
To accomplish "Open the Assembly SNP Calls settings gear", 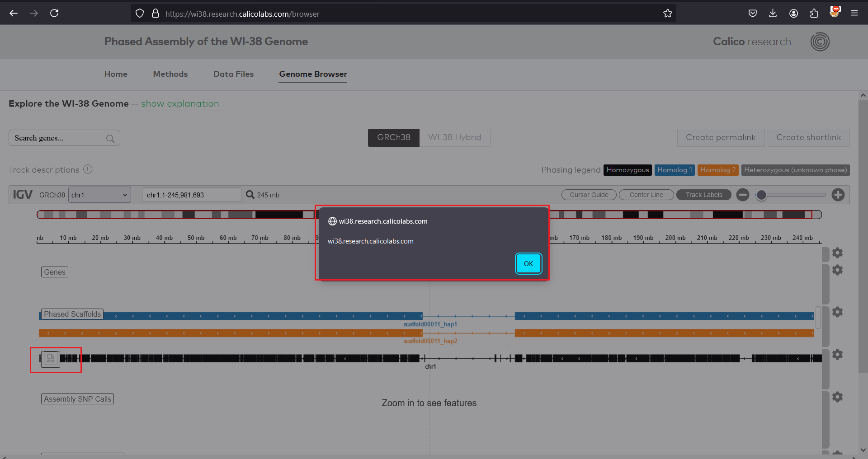I will click(838, 397).
